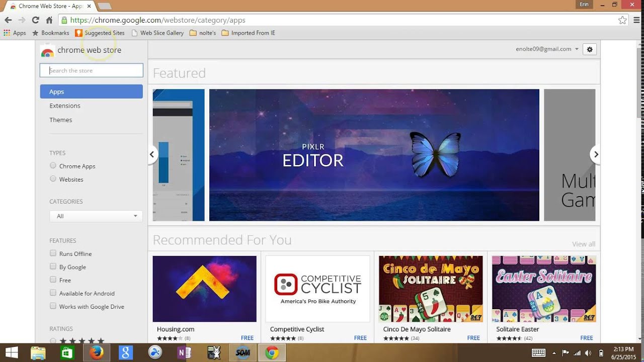Switch to Chrome in the taskbar
The width and height of the screenshot is (644, 362).
272,352
